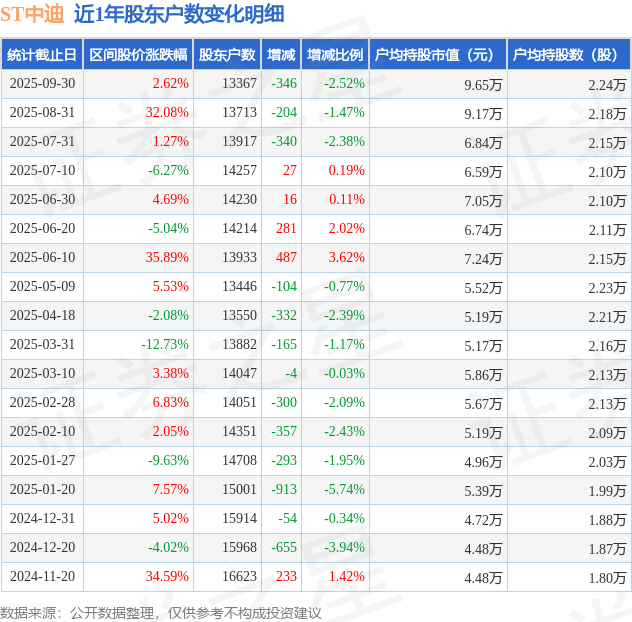Click the change value -655
Viewport: 632px width, 622px height.
point(284,547)
